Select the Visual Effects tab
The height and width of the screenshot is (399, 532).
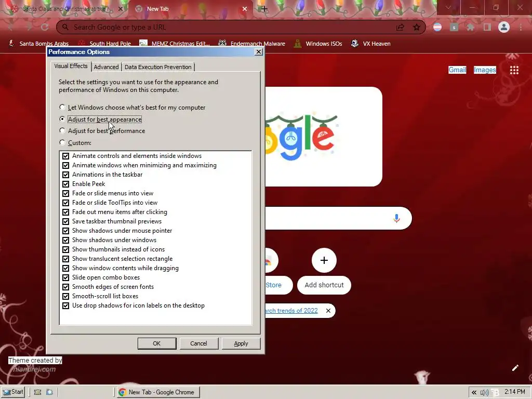tap(71, 66)
